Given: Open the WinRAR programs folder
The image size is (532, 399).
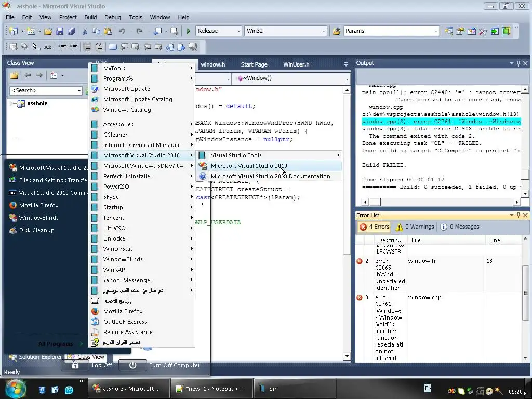Looking at the screenshot, I should [142, 270].
